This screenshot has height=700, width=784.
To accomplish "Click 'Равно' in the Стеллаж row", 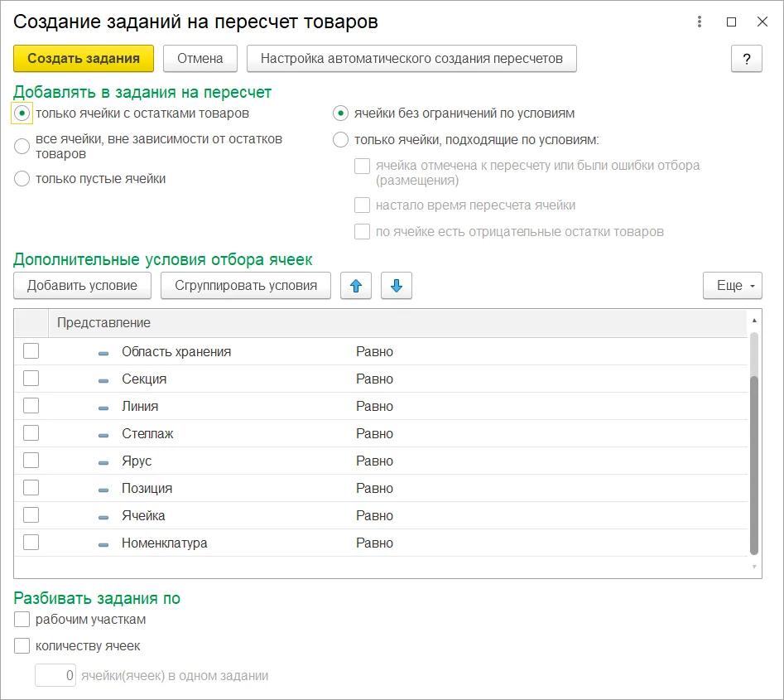I will point(374,434).
